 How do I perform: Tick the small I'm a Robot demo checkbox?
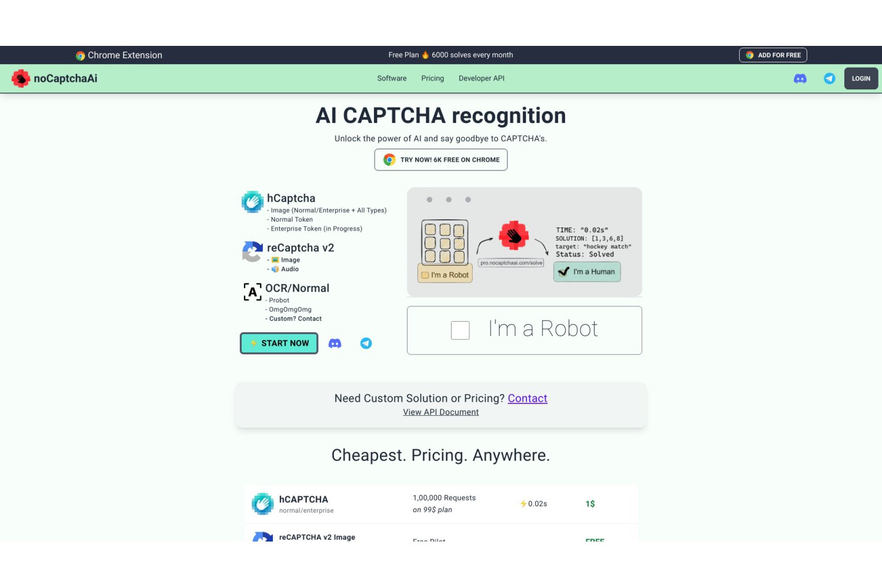(x=425, y=275)
